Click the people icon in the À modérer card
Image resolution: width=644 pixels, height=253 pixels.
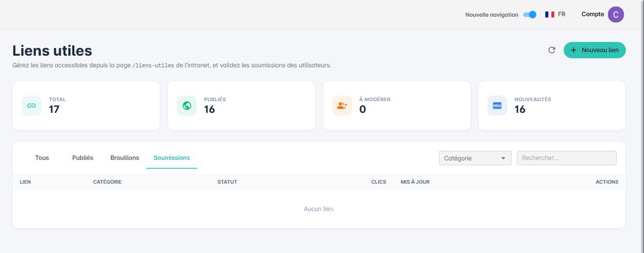342,106
